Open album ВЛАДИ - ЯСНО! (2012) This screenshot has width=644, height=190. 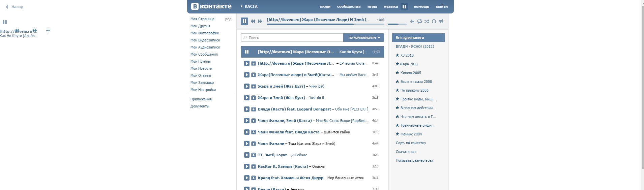pos(415,46)
